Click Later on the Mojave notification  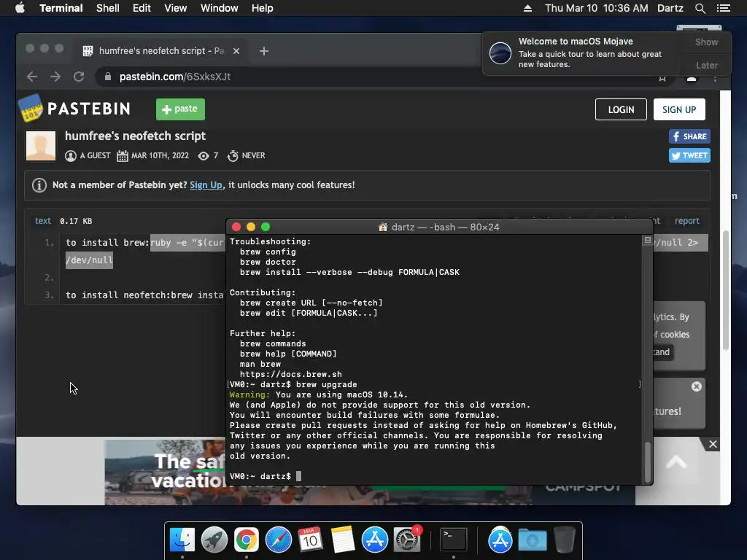(x=706, y=65)
